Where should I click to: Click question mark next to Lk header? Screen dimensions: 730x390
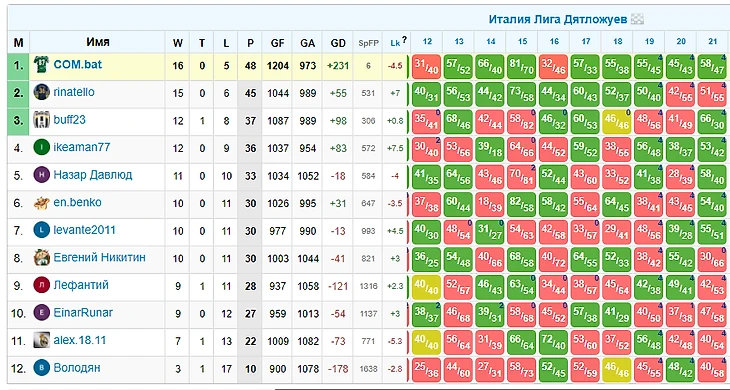[x=405, y=40]
